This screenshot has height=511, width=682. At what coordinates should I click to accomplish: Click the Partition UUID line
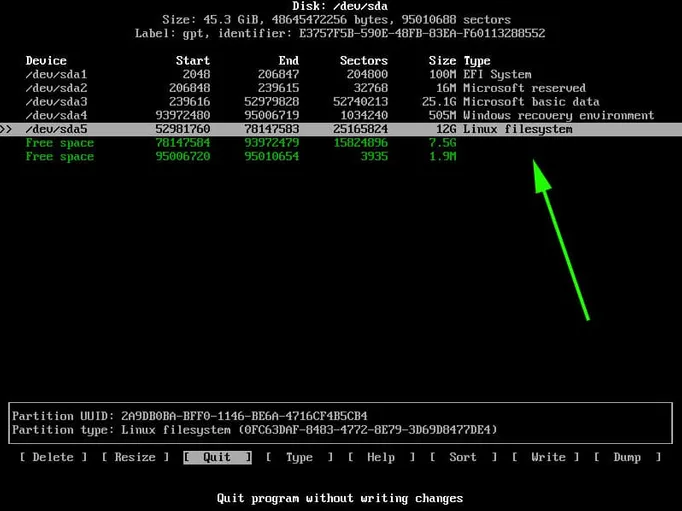[x=190, y=415]
